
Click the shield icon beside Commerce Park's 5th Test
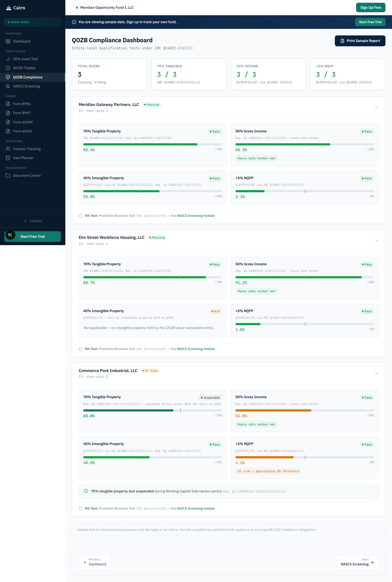80,508
